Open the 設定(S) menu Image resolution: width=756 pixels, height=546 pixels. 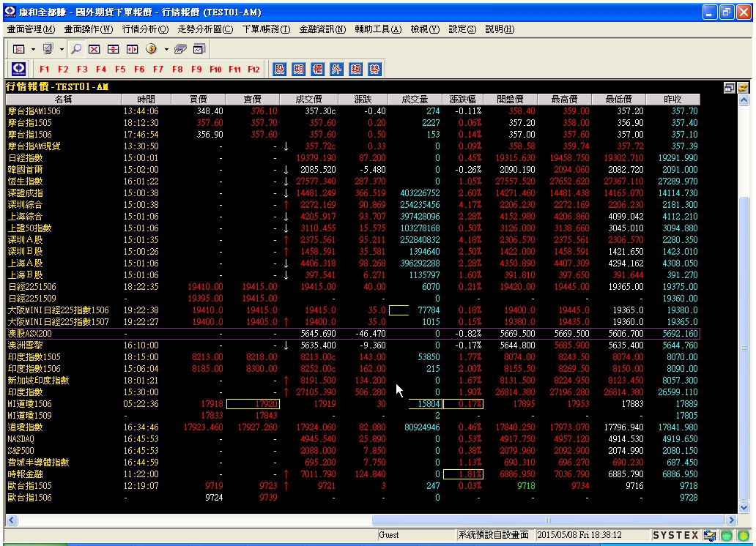(x=462, y=29)
